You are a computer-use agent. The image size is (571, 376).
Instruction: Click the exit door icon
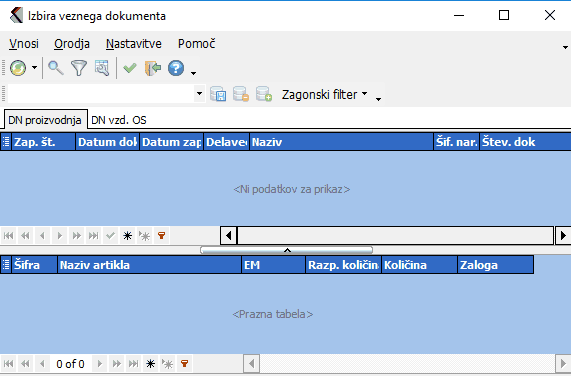pos(153,68)
